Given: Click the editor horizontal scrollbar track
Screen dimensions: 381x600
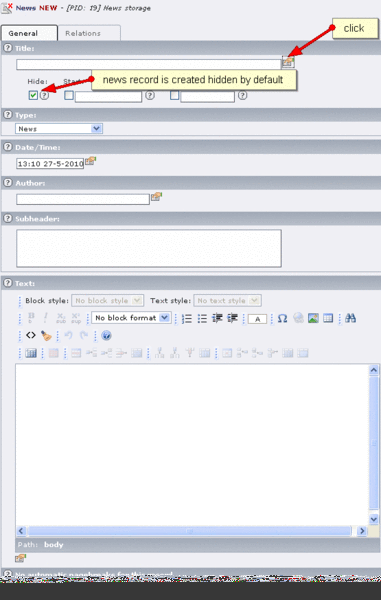Looking at the screenshot, I should [x=190, y=531].
